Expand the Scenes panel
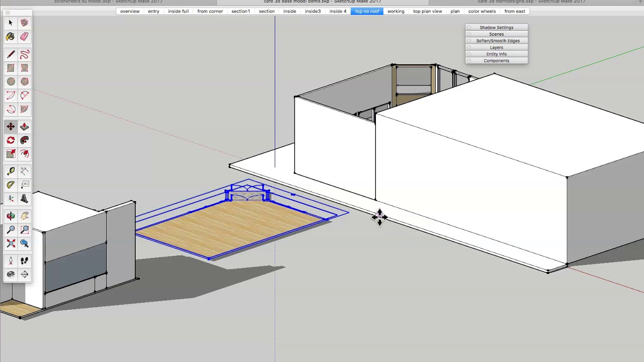644x362 pixels. (497, 34)
